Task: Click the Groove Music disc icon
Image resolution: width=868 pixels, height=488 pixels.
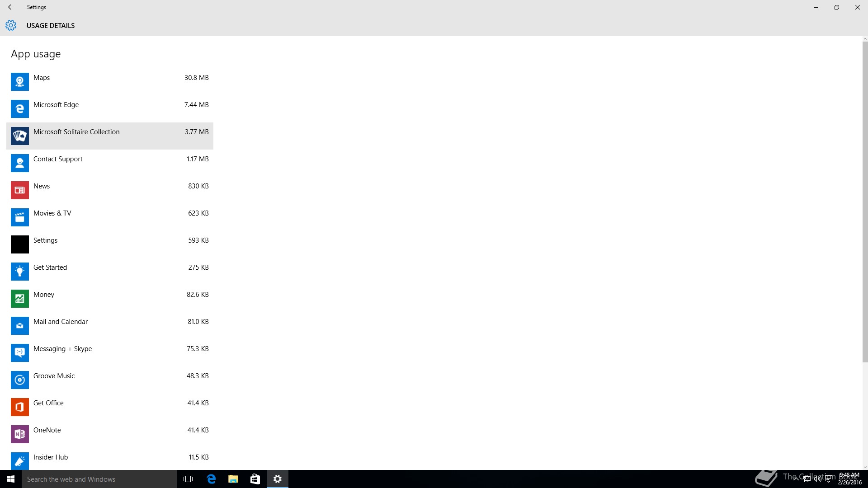Action: [x=20, y=380]
